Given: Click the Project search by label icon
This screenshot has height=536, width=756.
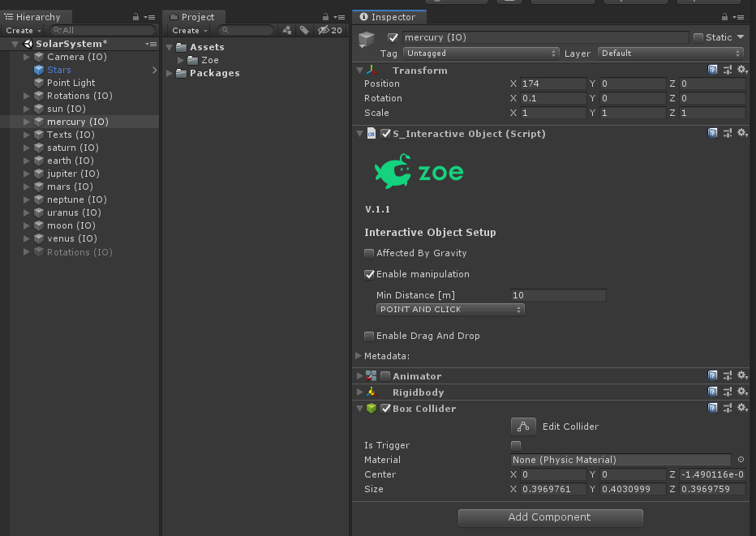Looking at the screenshot, I should 304,30.
